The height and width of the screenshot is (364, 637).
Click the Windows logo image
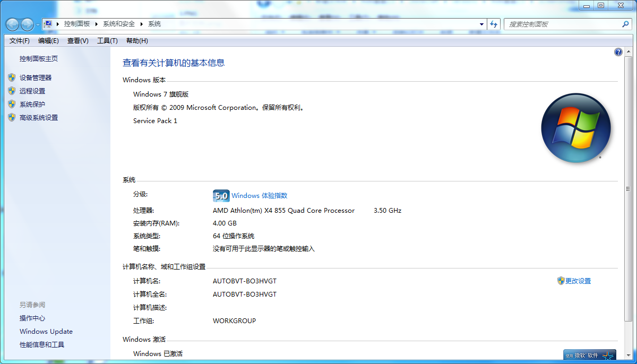[x=576, y=128]
